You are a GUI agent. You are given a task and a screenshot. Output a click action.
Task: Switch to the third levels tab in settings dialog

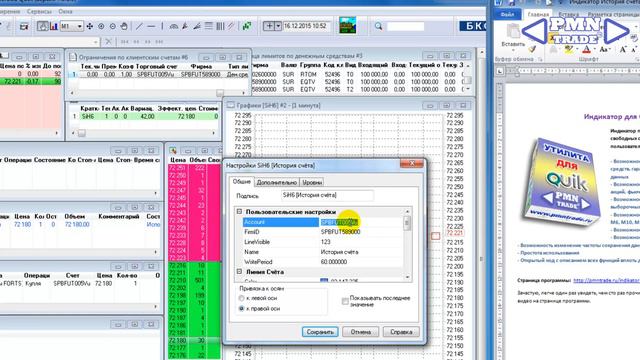click(x=312, y=182)
